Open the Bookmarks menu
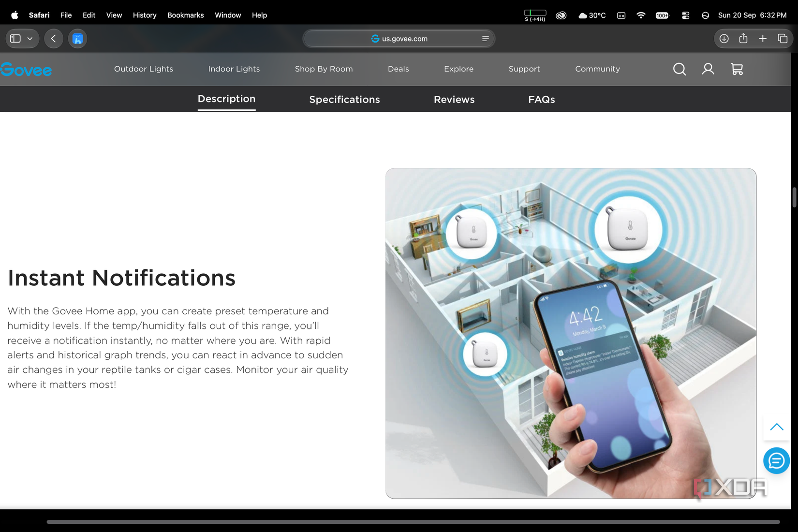Image resolution: width=798 pixels, height=532 pixels. (186, 15)
